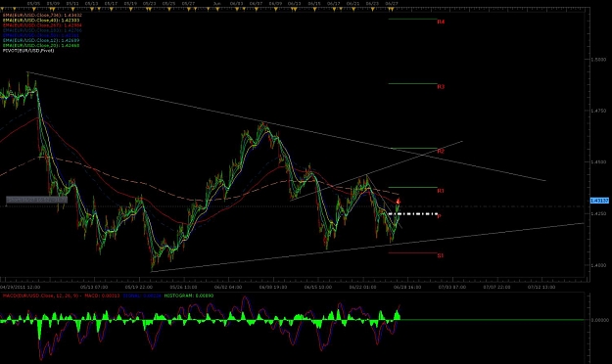Viewport: 612px width, 364px height.
Task: Click the Jun month label on top axis
Action: [217, 3]
